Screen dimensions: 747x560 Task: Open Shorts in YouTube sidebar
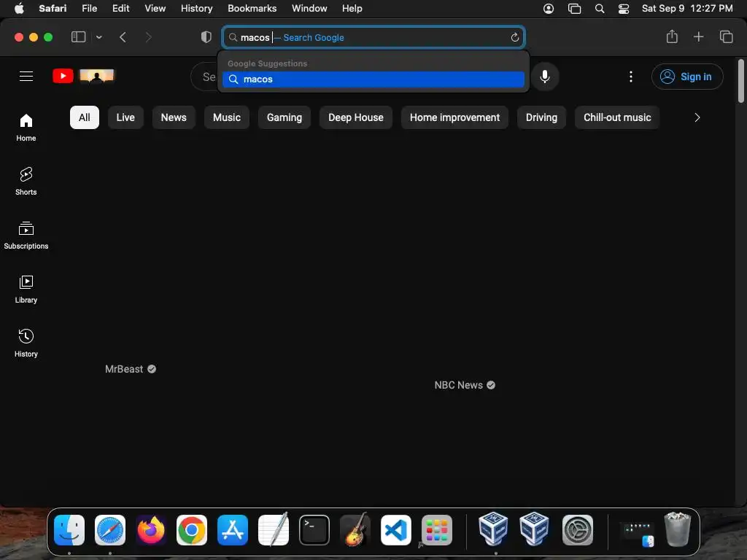(26, 182)
